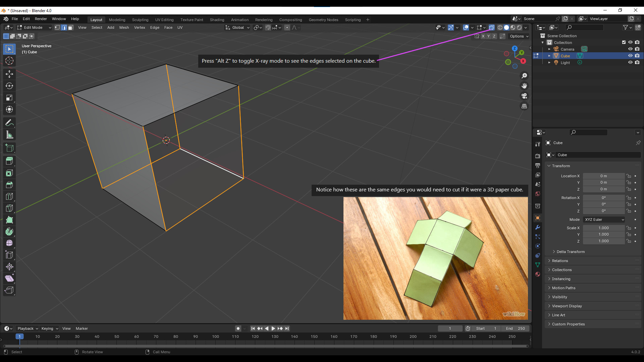Select the Shear tool
644x362 pixels.
(x=9, y=279)
